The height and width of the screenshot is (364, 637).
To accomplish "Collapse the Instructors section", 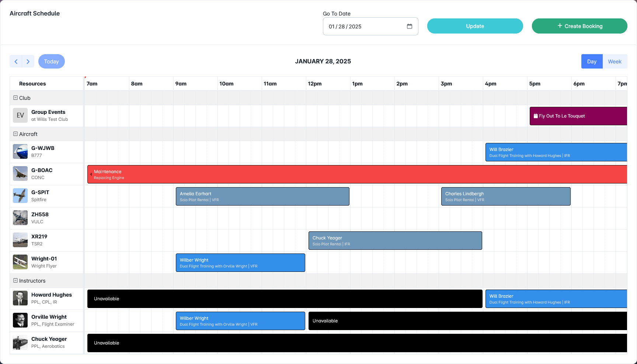I will [15, 280].
